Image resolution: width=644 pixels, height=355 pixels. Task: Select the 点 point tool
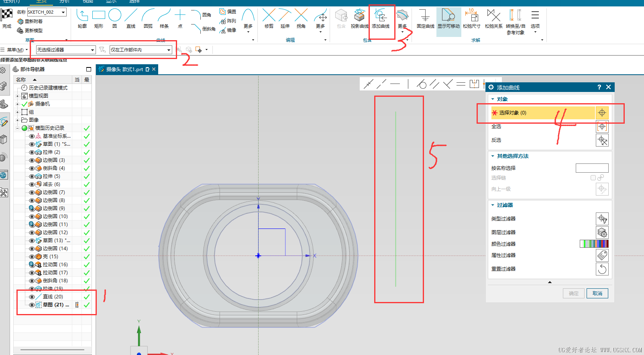pos(180,16)
